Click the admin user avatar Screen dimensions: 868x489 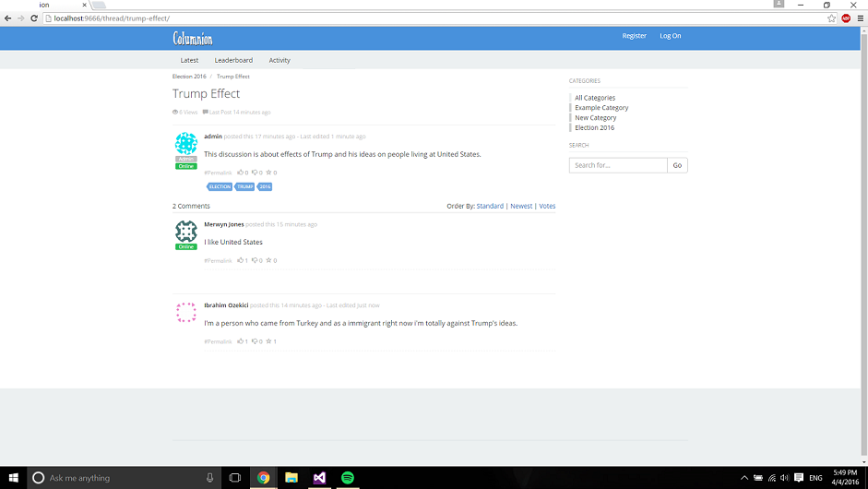tap(186, 143)
